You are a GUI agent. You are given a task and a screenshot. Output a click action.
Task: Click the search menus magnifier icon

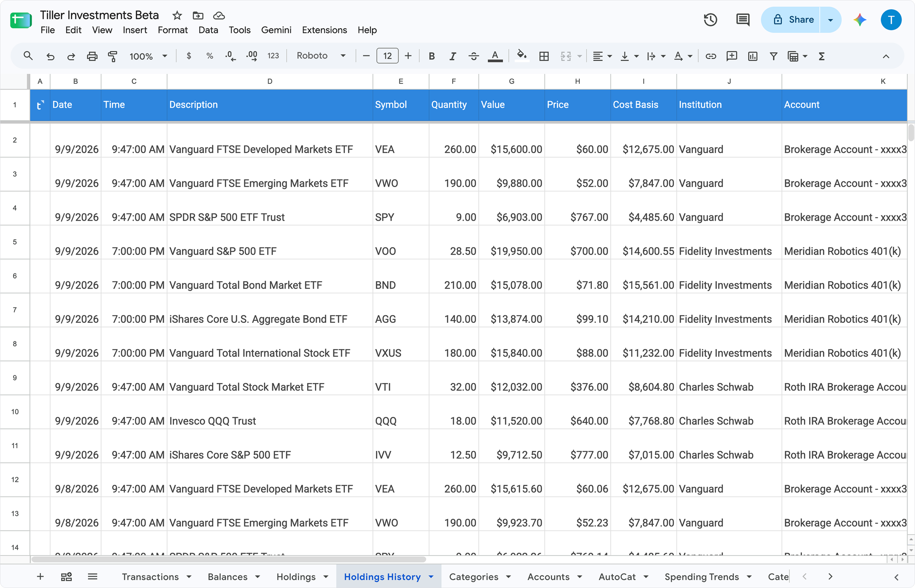coord(28,56)
